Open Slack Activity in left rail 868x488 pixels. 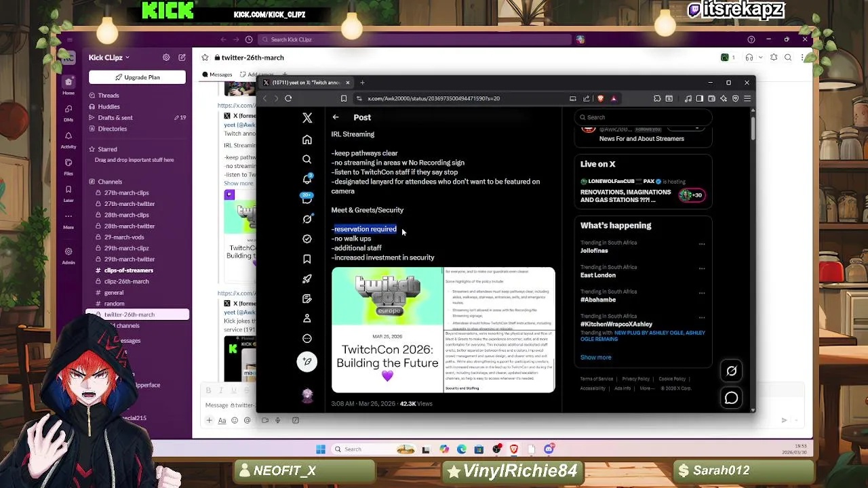(68, 139)
